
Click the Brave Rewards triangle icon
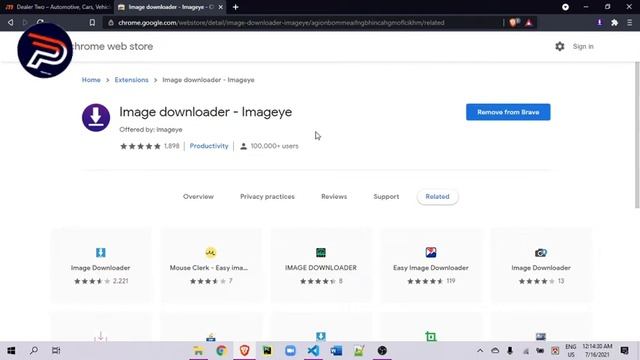(x=529, y=23)
